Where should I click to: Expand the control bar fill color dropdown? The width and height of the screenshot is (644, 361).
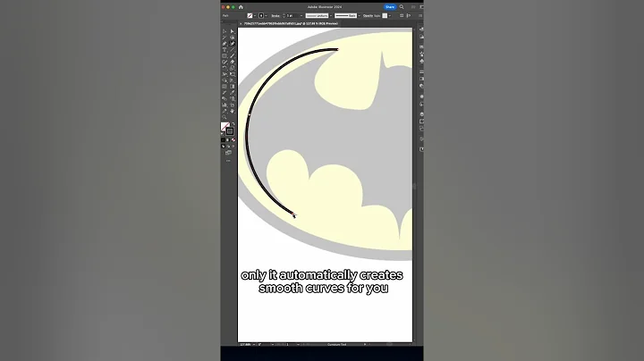(255, 15)
